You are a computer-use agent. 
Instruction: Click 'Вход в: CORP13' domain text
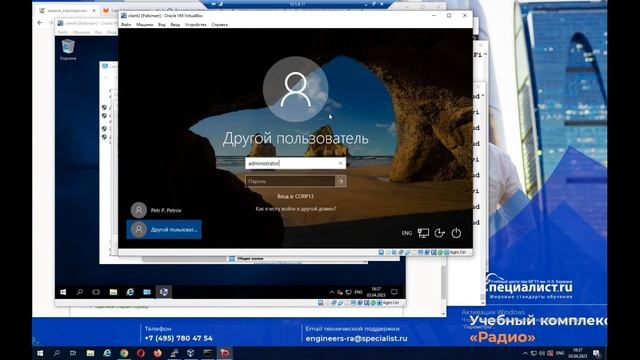click(296, 196)
